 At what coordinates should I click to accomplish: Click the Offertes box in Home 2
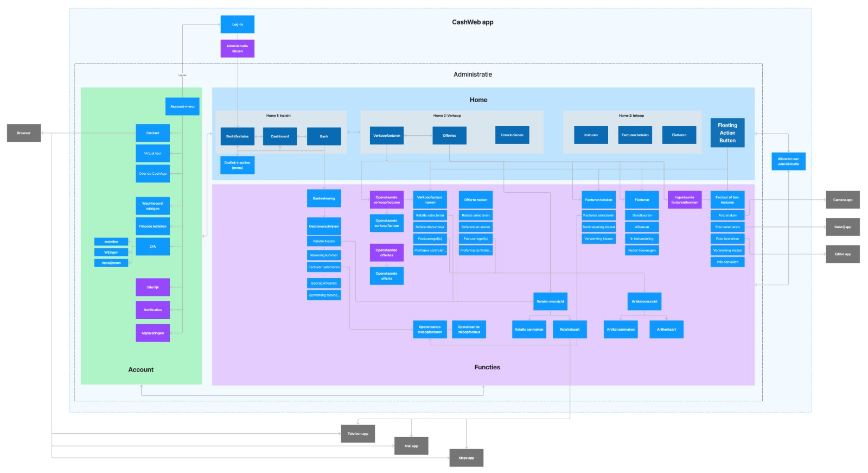(449, 136)
